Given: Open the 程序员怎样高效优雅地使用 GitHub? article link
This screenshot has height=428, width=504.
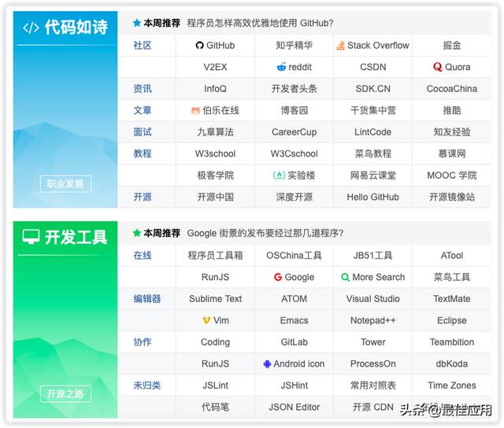Looking at the screenshot, I should tap(260, 23).
